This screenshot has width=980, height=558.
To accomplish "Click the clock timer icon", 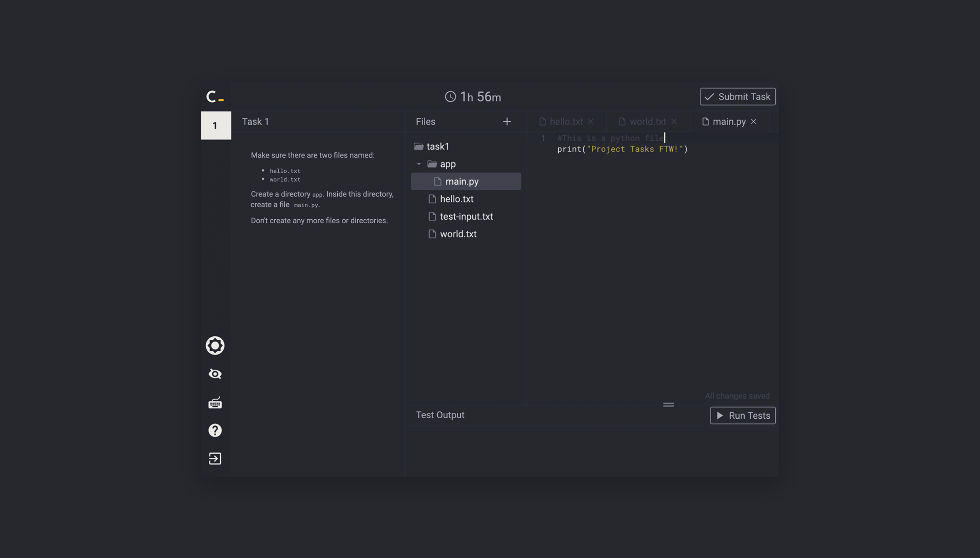I will 450,97.
